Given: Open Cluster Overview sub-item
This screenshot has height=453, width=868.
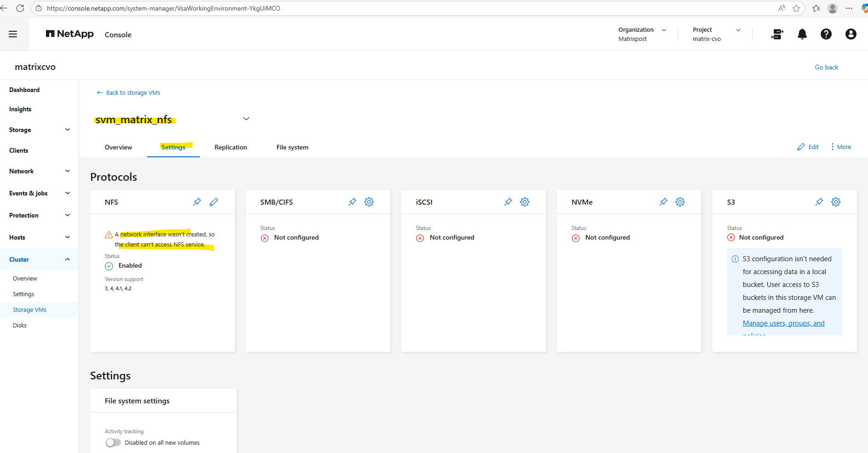Looking at the screenshot, I should coord(25,278).
